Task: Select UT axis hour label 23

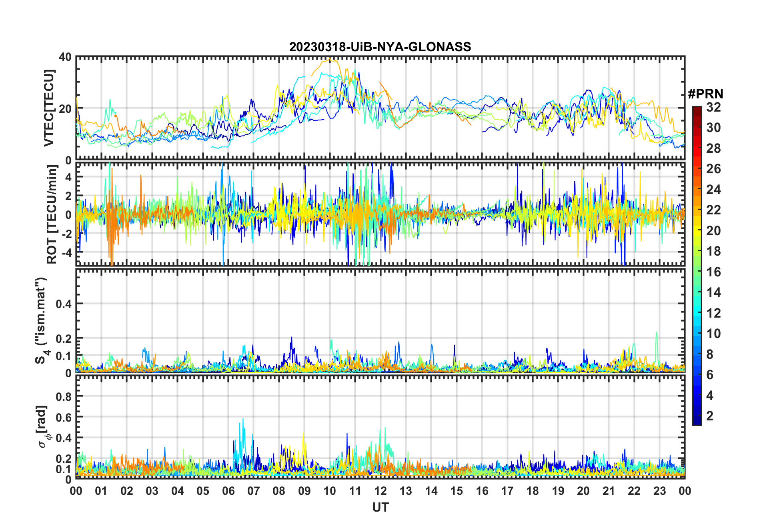Action: pyautogui.click(x=659, y=491)
